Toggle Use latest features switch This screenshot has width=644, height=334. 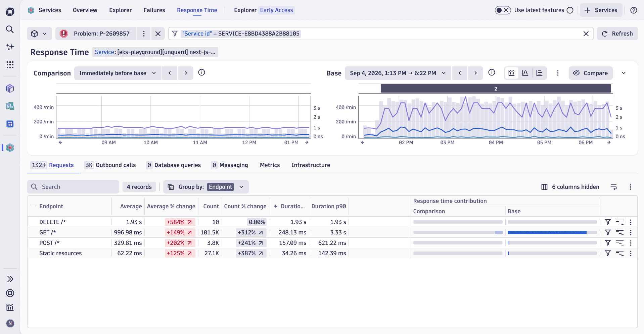503,10
